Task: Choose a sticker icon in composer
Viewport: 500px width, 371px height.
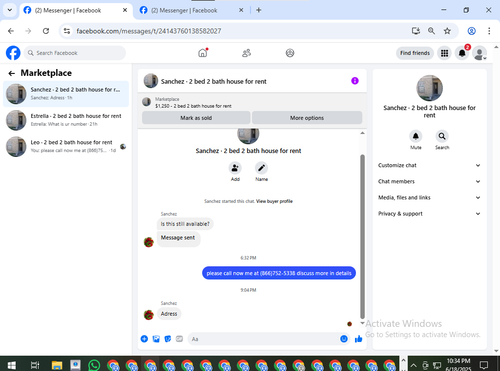Action: pos(168,339)
